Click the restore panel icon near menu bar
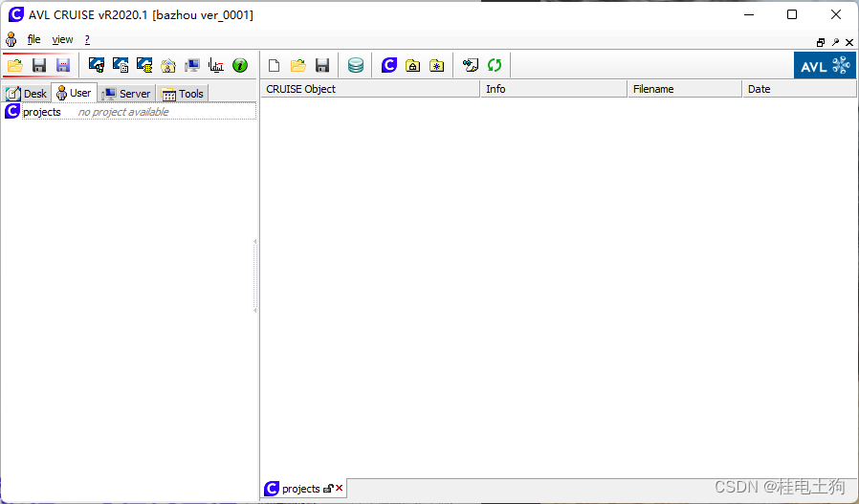859x504 pixels. click(x=821, y=42)
